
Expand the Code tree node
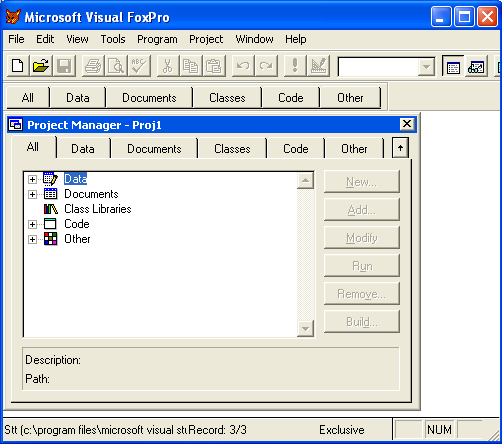[32, 224]
